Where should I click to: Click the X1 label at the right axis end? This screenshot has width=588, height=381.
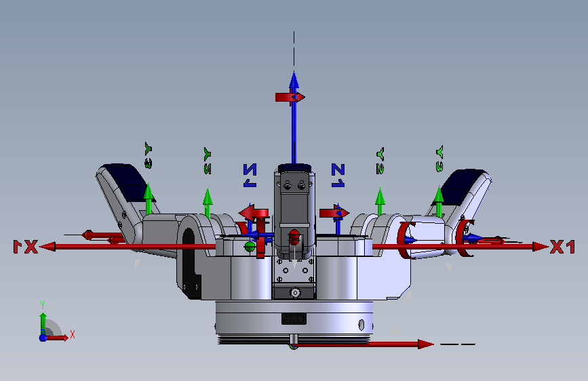[562, 247]
